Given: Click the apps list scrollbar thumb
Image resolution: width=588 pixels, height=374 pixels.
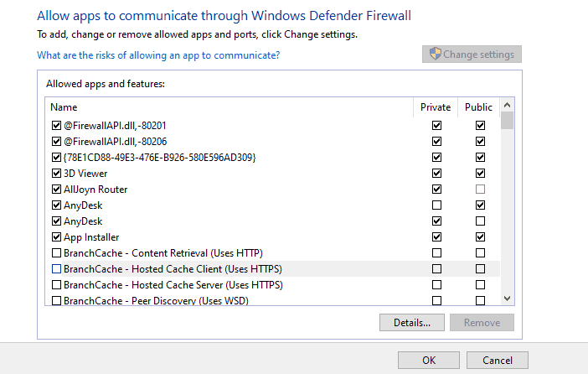Looking at the screenshot, I should pos(507,121).
